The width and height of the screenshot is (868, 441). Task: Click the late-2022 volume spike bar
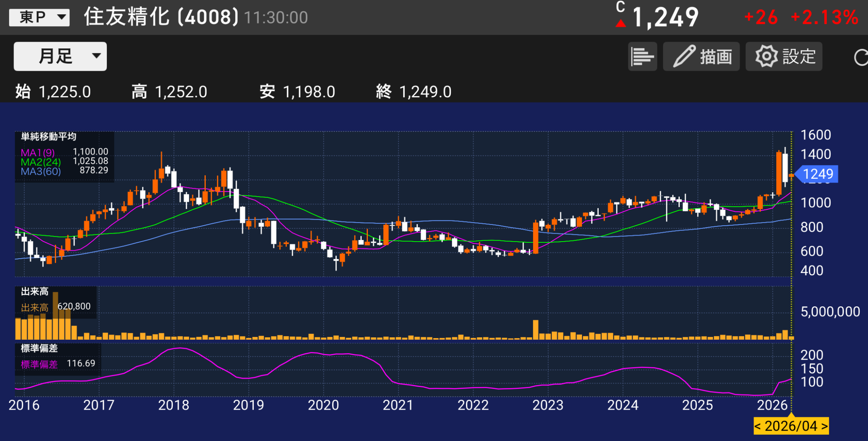(535, 330)
